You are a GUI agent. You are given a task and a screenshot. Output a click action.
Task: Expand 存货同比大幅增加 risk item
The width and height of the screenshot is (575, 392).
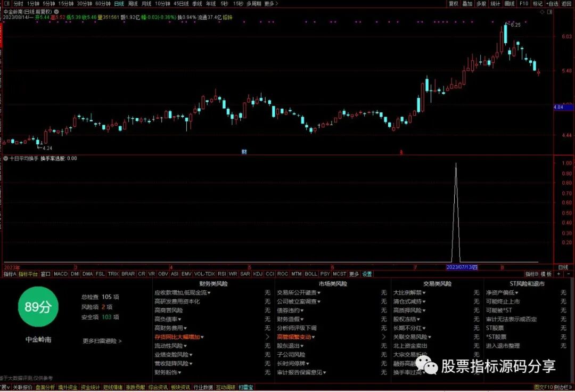pos(179,337)
